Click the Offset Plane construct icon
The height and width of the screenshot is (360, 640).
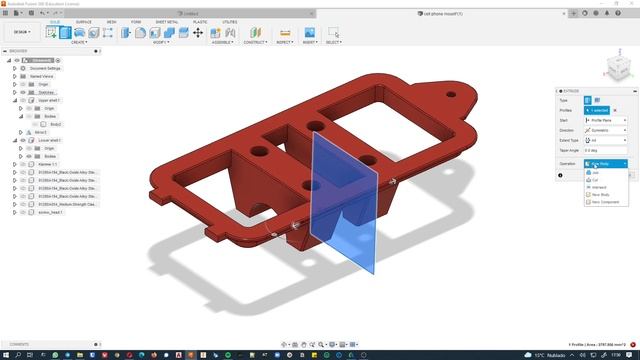coord(256,32)
